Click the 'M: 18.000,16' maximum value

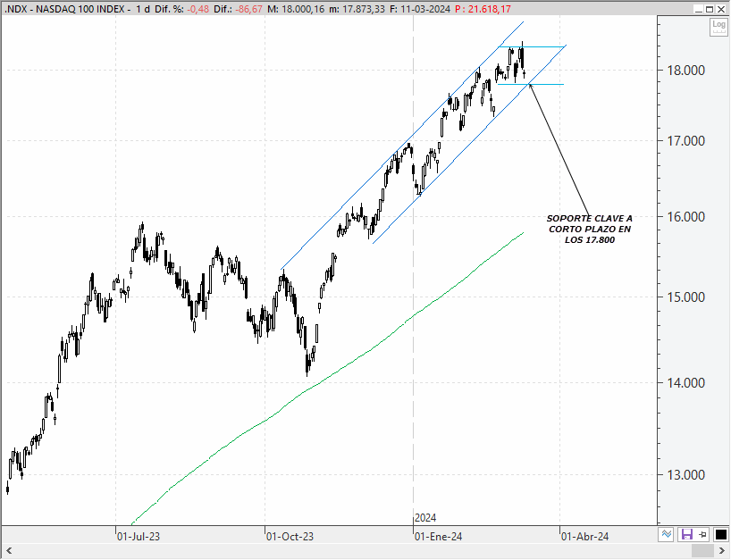pyautogui.click(x=296, y=9)
